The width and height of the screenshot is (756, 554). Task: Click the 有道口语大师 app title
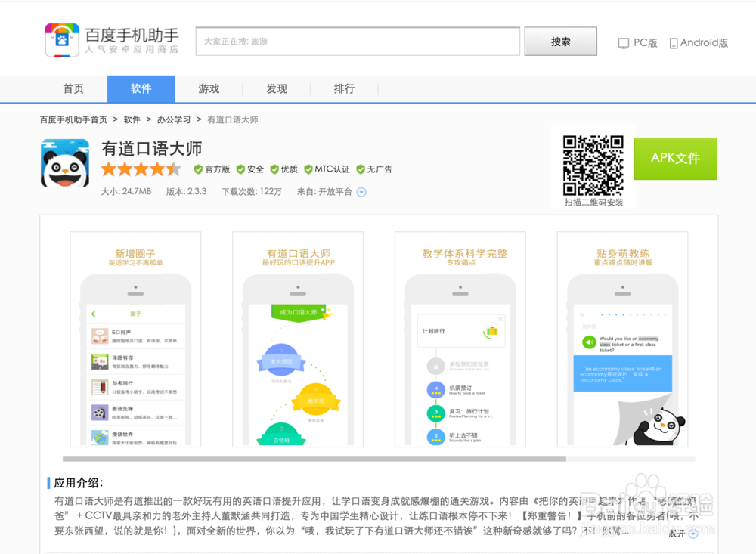click(x=152, y=148)
